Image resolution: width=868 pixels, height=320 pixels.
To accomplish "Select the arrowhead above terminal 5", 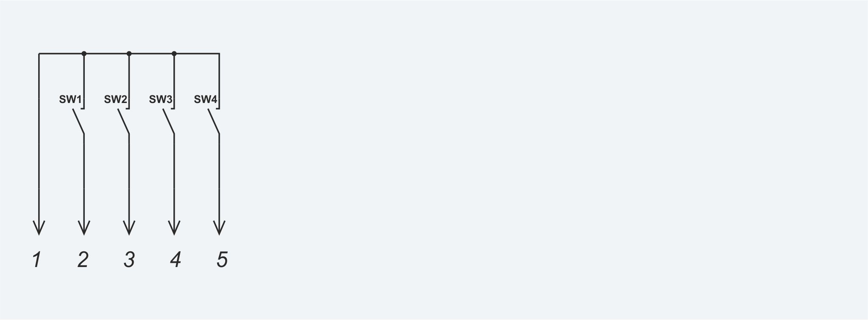I will (219, 228).
